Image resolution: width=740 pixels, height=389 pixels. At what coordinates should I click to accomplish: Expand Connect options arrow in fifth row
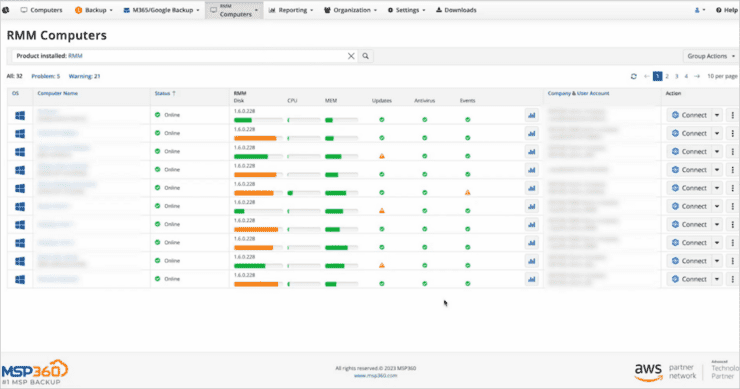point(717,188)
